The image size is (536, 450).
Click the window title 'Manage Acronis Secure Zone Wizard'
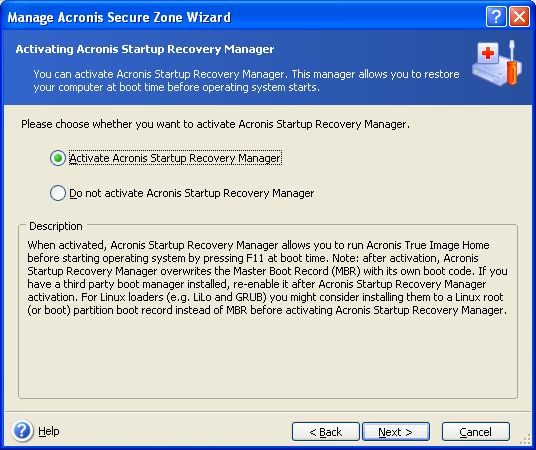click(x=119, y=17)
